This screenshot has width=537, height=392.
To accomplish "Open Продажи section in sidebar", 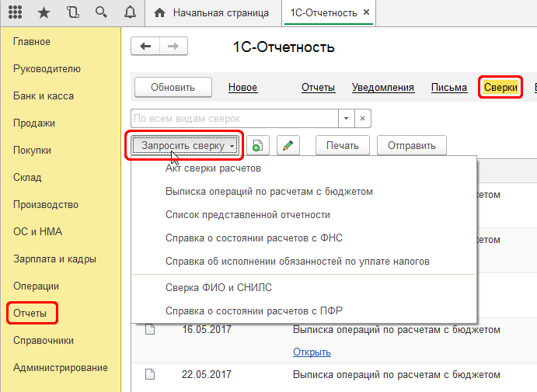I will coord(34,123).
